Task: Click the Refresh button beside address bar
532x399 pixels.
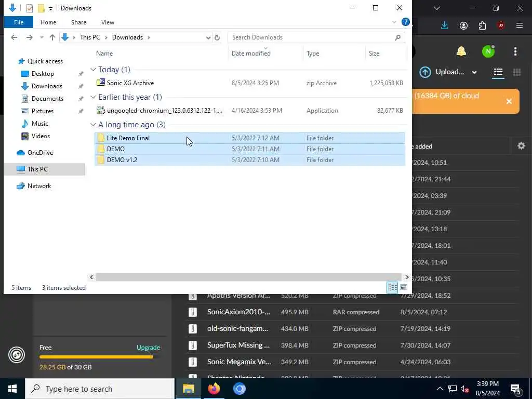Action: tap(217, 37)
